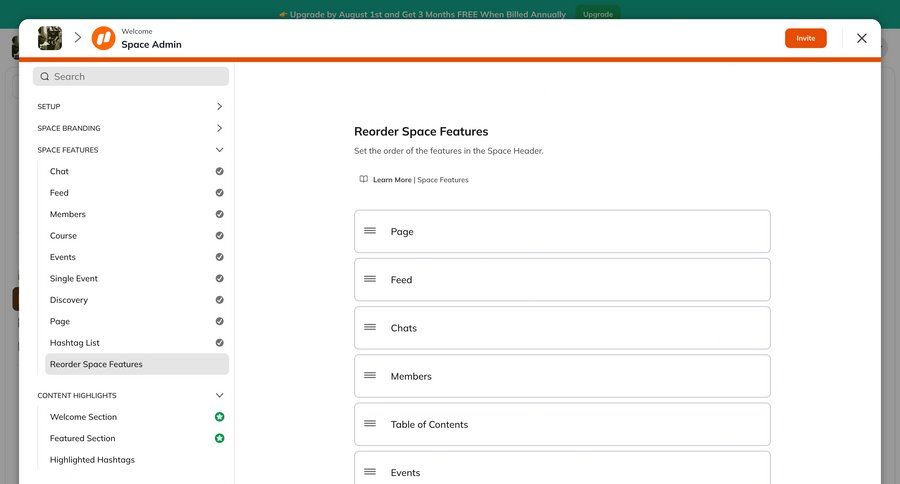
Task: Open the Feed settings in sidebar
Action: tap(59, 193)
